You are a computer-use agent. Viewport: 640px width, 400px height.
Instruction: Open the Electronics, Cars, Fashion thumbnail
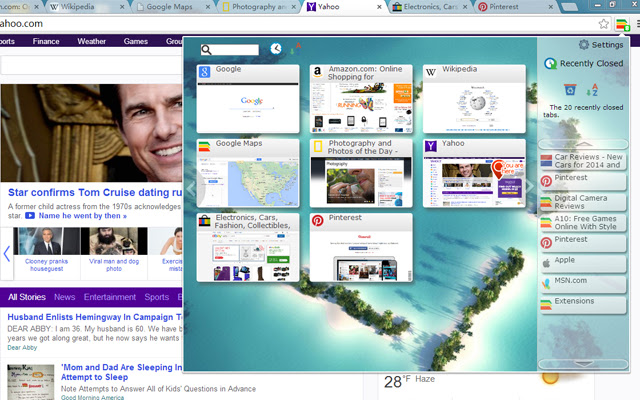click(x=248, y=247)
